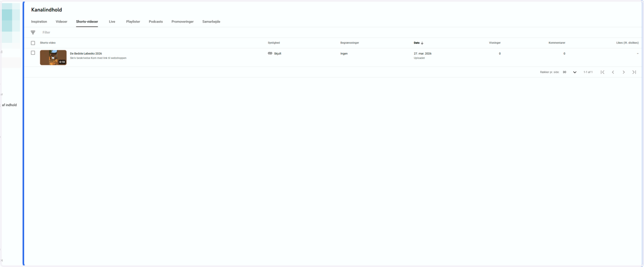The image size is (644, 267).
Task: Go to the first page of results
Action: [x=603, y=72]
